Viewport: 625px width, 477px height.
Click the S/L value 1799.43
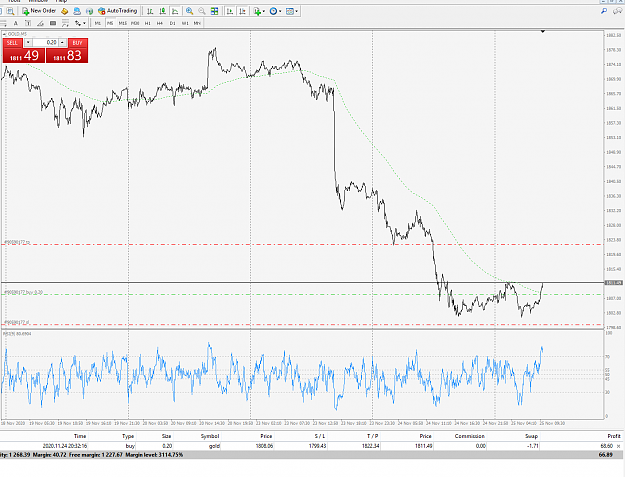pyautogui.click(x=318, y=446)
